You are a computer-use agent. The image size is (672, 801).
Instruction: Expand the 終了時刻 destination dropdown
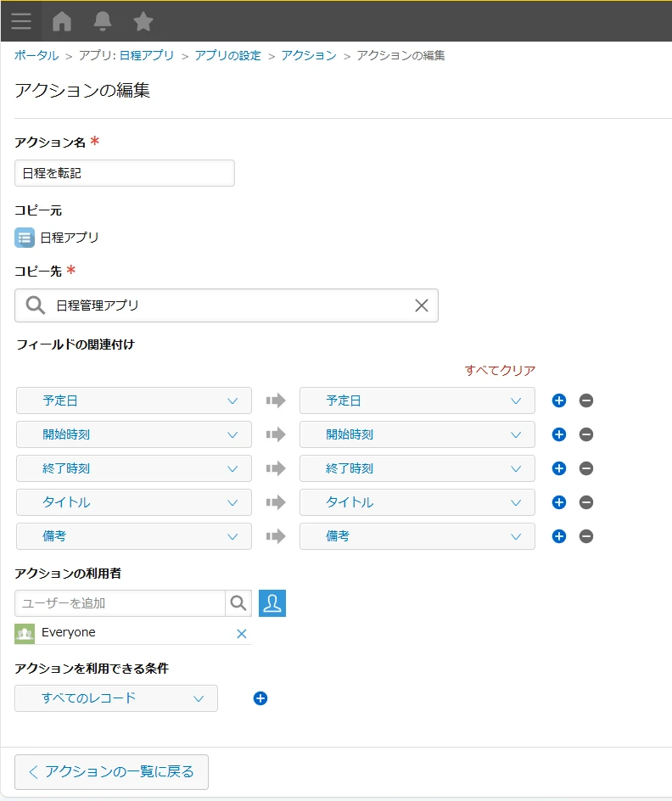click(x=417, y=468)
